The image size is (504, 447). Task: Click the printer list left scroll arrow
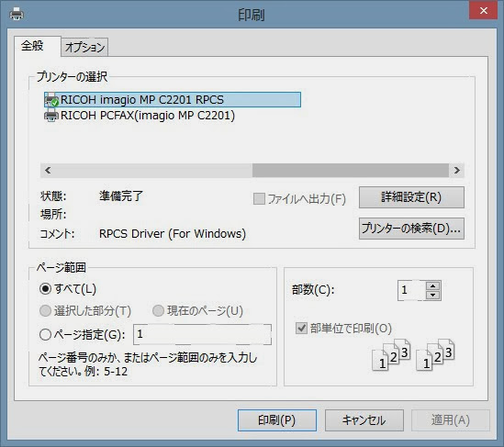point(48,171)
